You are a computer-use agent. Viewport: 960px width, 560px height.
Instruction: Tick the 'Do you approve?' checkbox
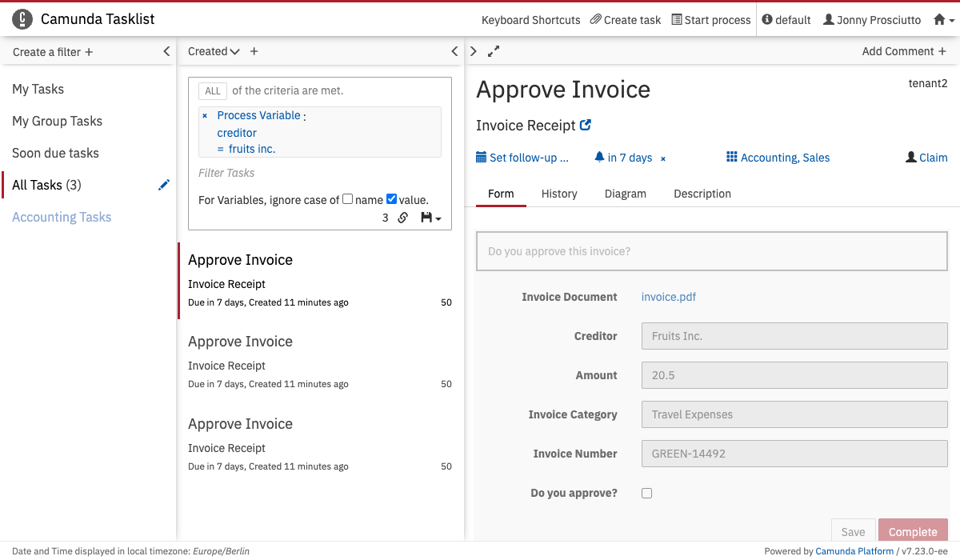pos(646,493)
